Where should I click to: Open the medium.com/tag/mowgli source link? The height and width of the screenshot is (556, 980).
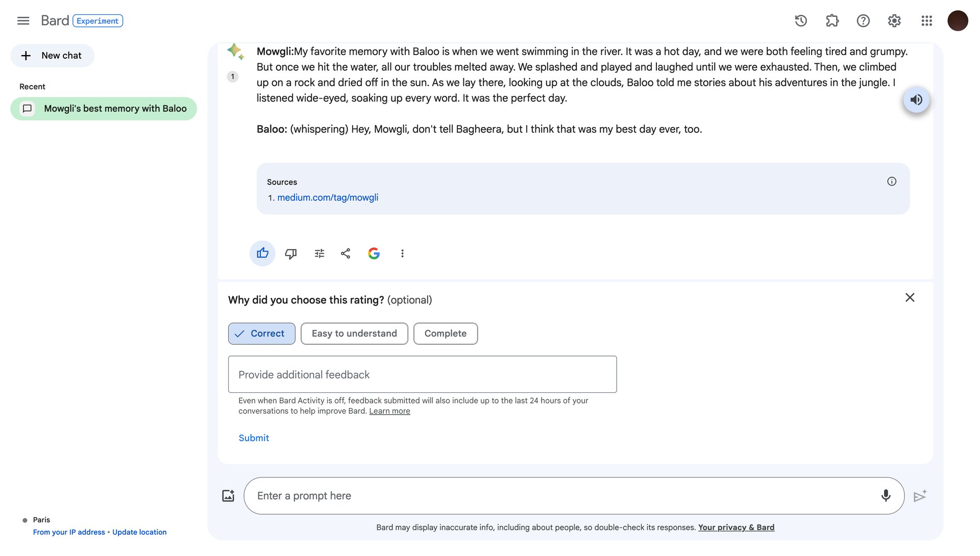[328, 198]
